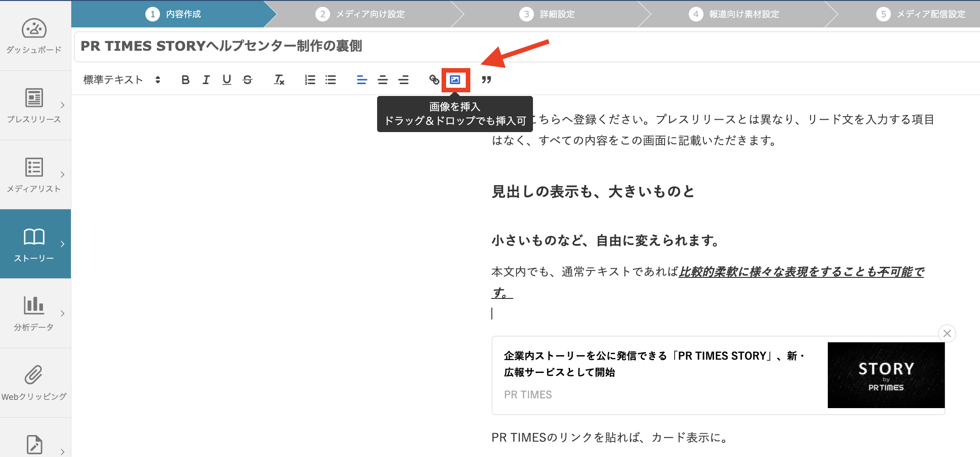Open the メディアリスト sidebar icon
Viewport: 980px width, 457px height.
tap(34, 167)
